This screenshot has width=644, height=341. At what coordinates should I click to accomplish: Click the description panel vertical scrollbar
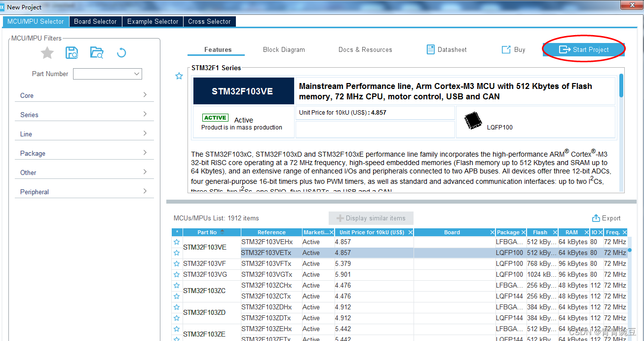point(621,86)
